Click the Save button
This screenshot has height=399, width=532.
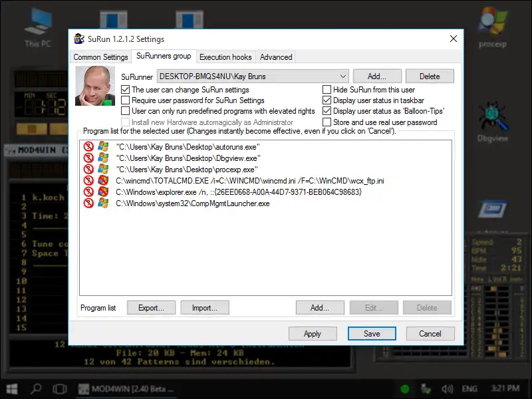372,334
